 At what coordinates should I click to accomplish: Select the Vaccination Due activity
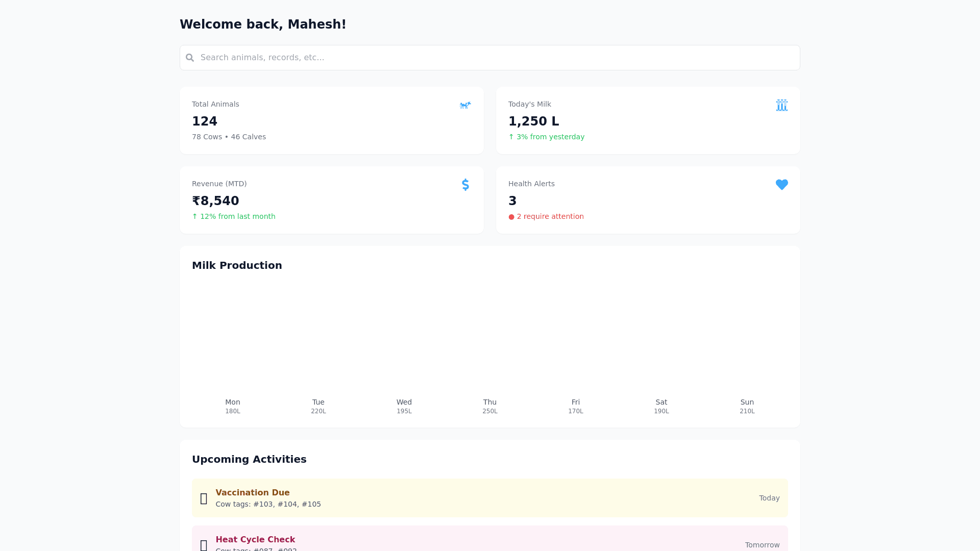tap(489, 498)
